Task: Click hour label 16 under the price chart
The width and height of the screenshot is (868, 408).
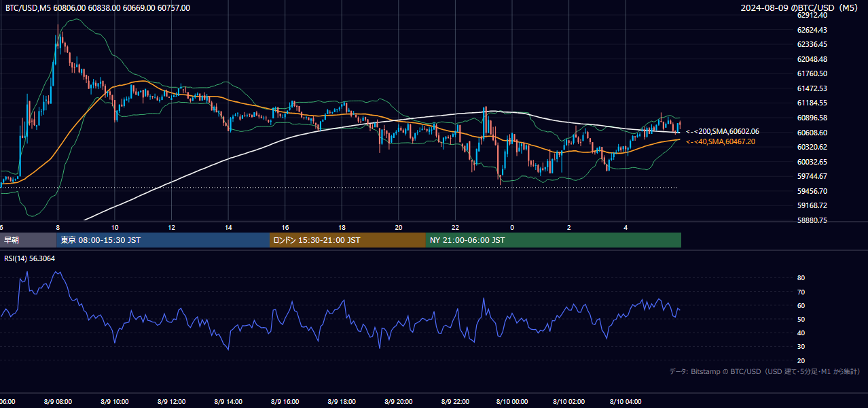Action: tap(285, 227)
